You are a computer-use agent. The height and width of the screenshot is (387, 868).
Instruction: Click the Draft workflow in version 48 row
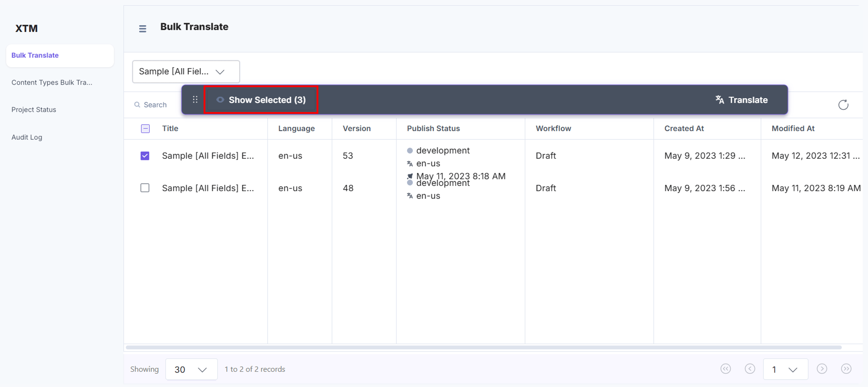[545, 188]
